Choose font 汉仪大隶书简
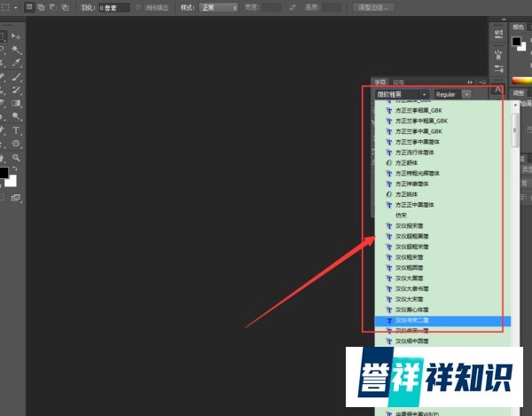This screenshot has height=416, width=532. 442,289
